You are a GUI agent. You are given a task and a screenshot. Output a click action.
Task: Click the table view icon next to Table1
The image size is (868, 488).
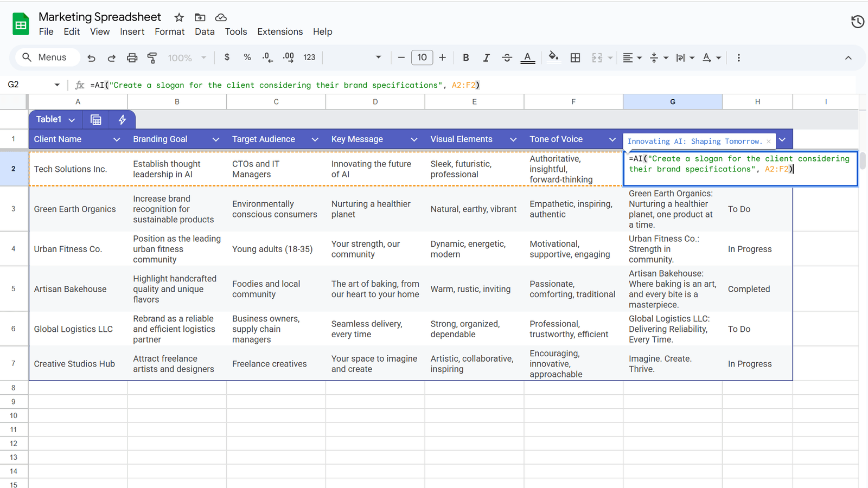click(x=96, y=119)
